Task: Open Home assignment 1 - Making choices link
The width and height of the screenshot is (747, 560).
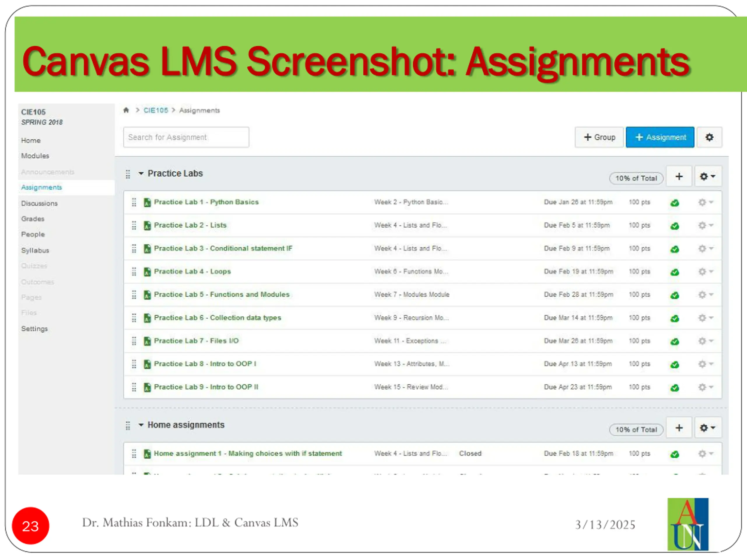Action: (248, 453)
